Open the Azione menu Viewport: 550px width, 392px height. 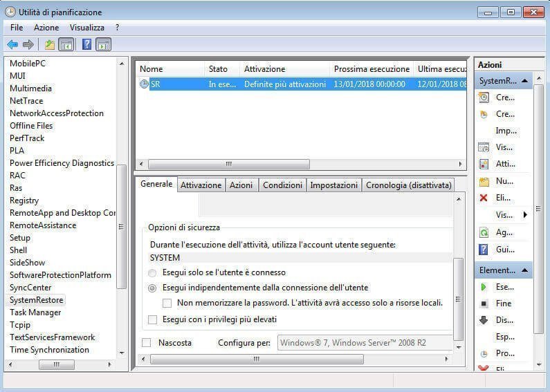46,28
